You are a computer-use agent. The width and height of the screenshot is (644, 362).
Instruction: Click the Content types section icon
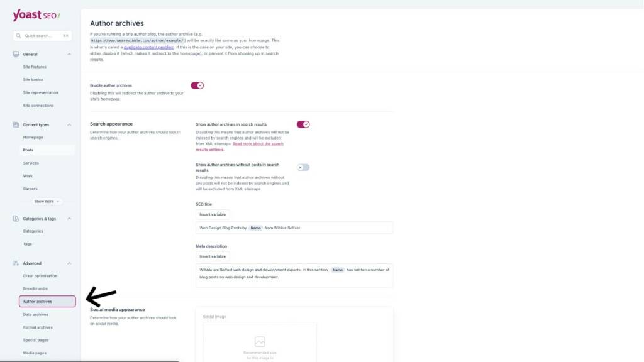click(x=16, y=124)
